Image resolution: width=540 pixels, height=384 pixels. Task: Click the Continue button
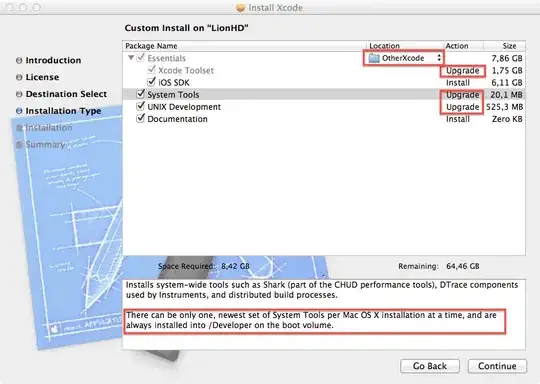point(497,366)
